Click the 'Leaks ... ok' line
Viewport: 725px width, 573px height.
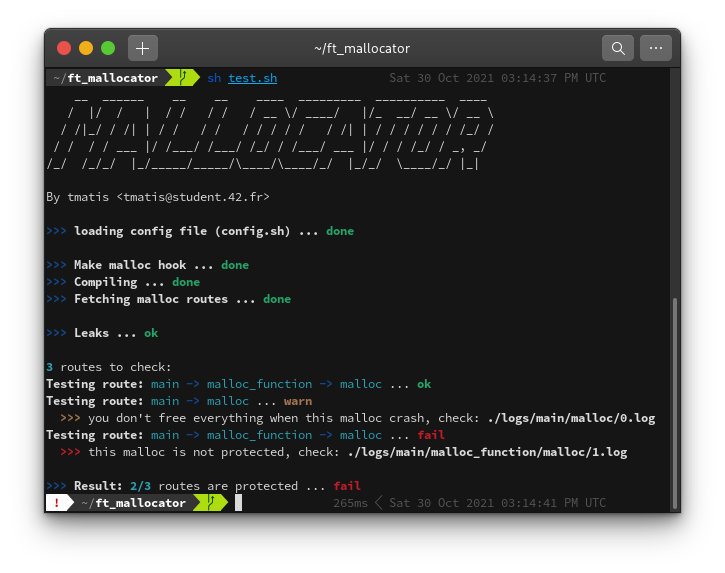tap(102, 333)
